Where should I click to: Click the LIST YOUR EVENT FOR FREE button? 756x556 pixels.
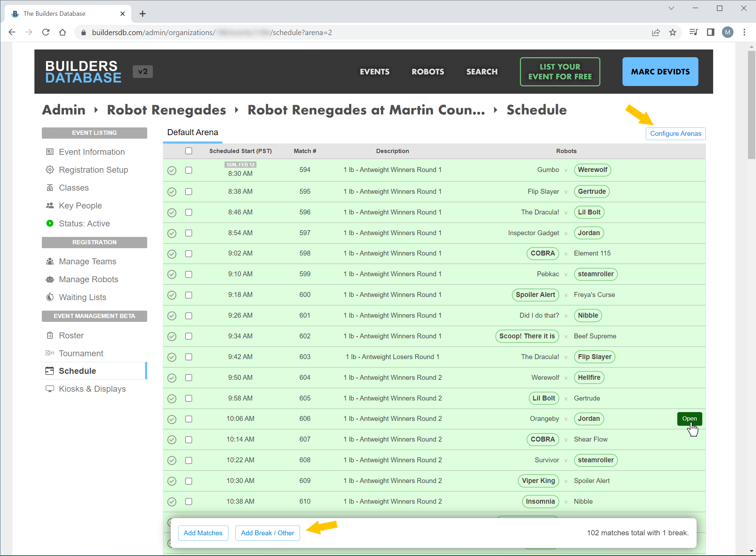560,72
